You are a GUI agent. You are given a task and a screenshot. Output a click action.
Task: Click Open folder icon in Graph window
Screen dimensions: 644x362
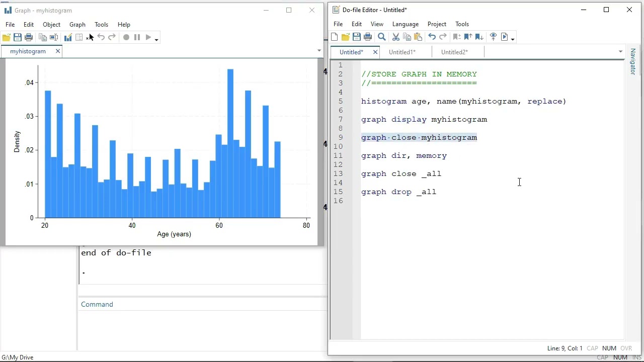[x=6, y=37]
